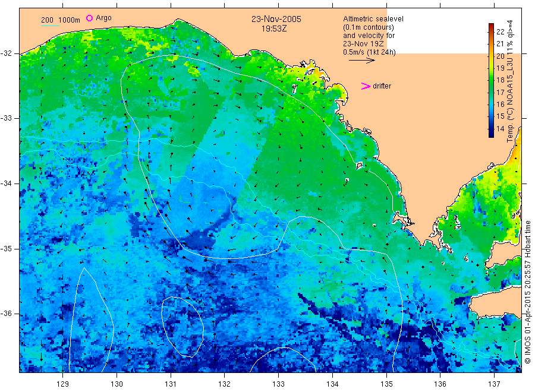Click longitude axis label 129
The image size is (535, 392).
point(63,384)
